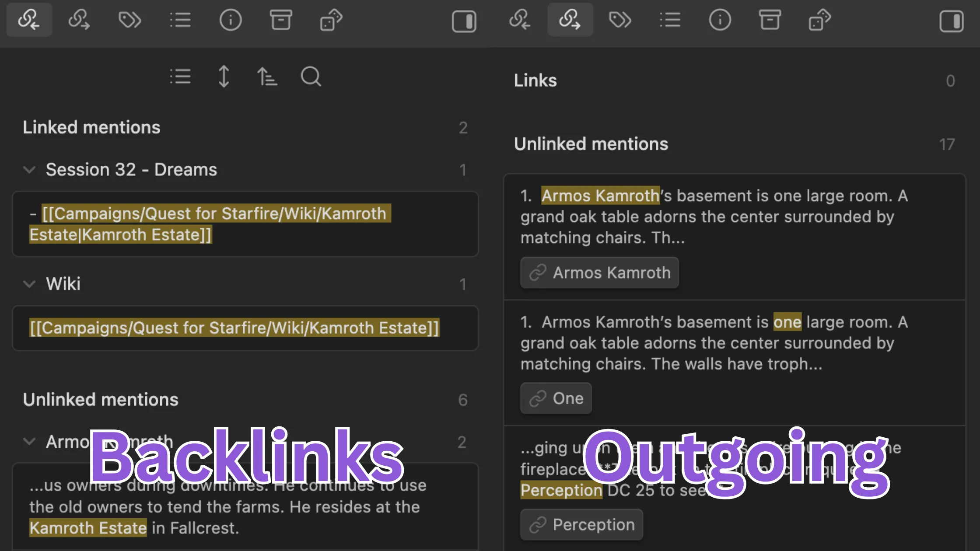Click the change sort order icon

[267, 77]
